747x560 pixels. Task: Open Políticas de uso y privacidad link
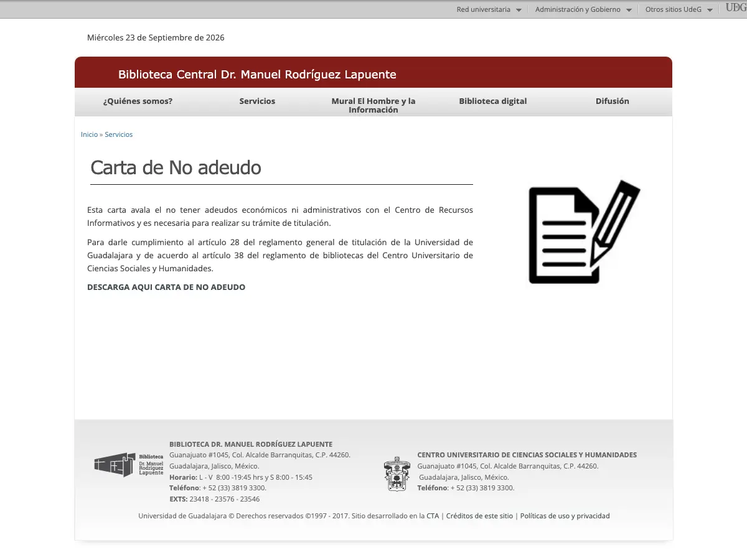point(565,516)
